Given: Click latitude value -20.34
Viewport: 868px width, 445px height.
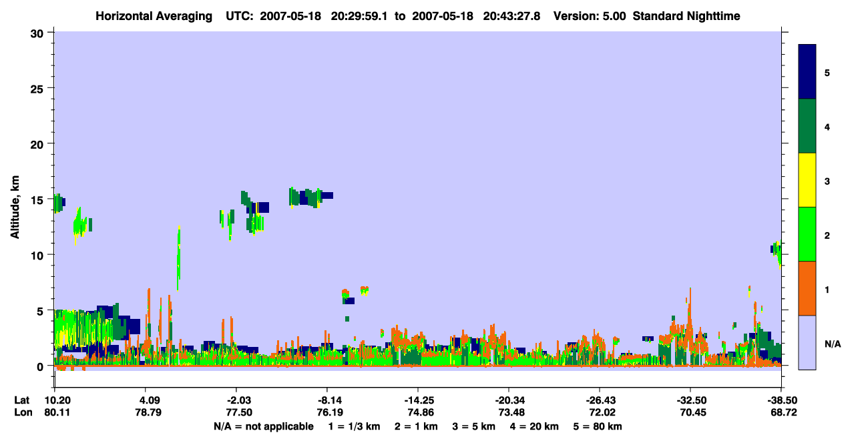Looking at the screenshot, I should pyautogui.click(x=508, y=400).
